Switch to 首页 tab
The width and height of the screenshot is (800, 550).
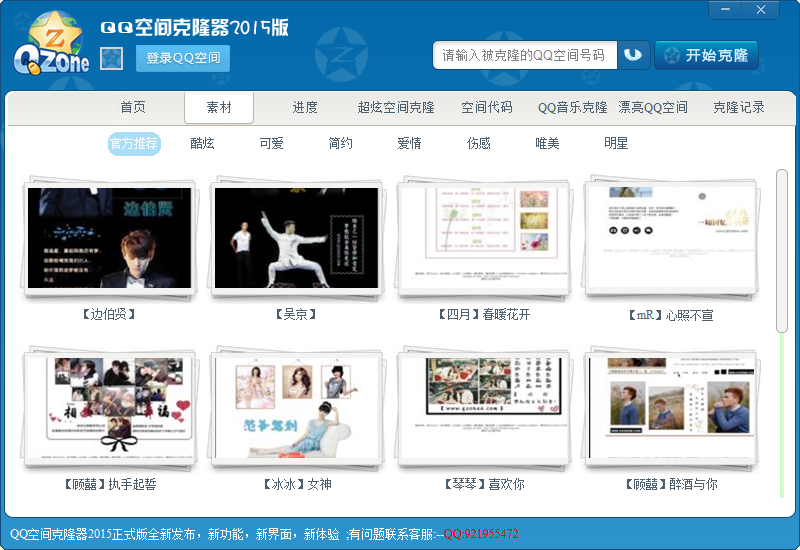tap(133, 107)
